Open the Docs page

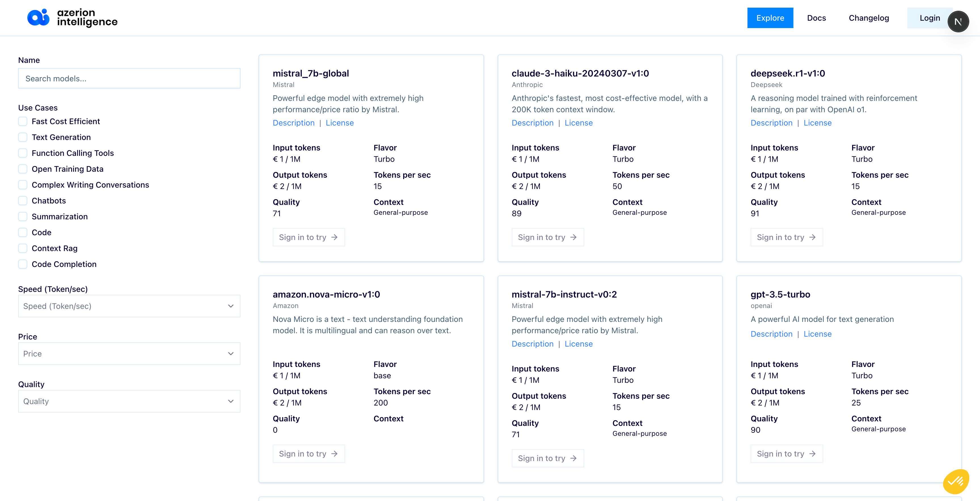[816, 18]
